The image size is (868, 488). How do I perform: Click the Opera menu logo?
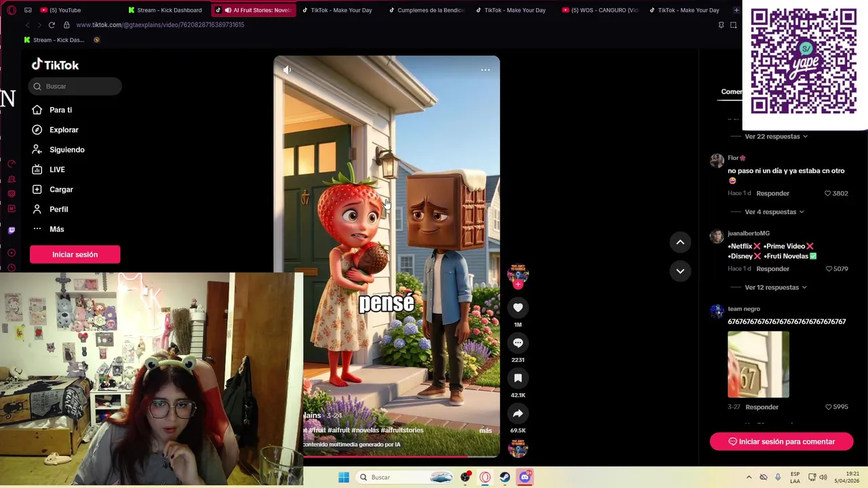click(12, 10)
